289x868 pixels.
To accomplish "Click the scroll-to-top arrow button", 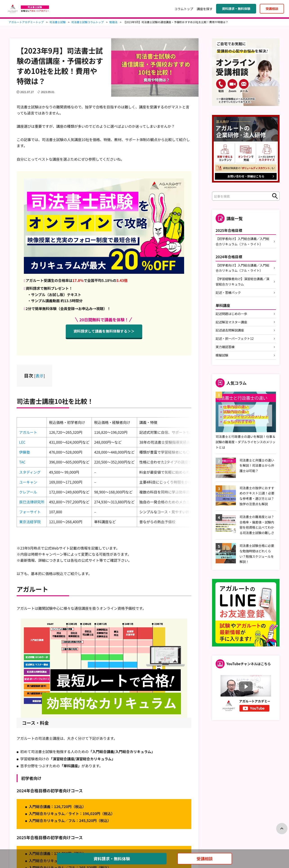I will click(282, 828).
